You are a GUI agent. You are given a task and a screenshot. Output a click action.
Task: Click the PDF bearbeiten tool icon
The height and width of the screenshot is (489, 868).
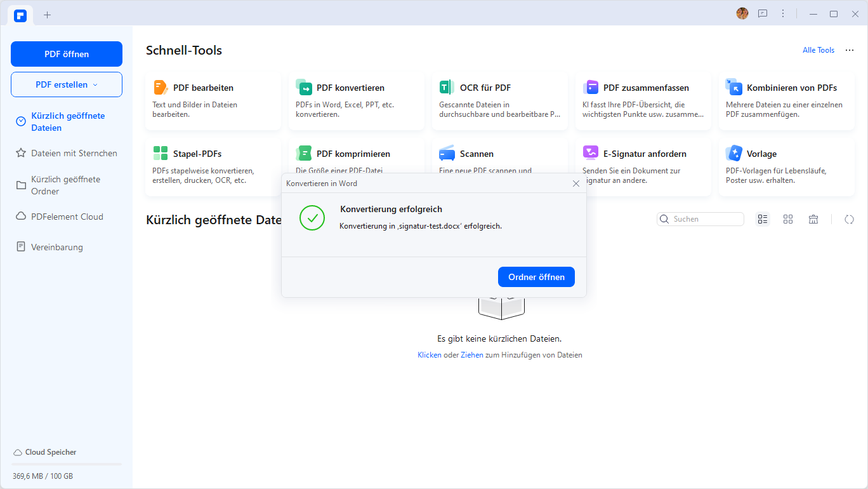tap(161, 88)
